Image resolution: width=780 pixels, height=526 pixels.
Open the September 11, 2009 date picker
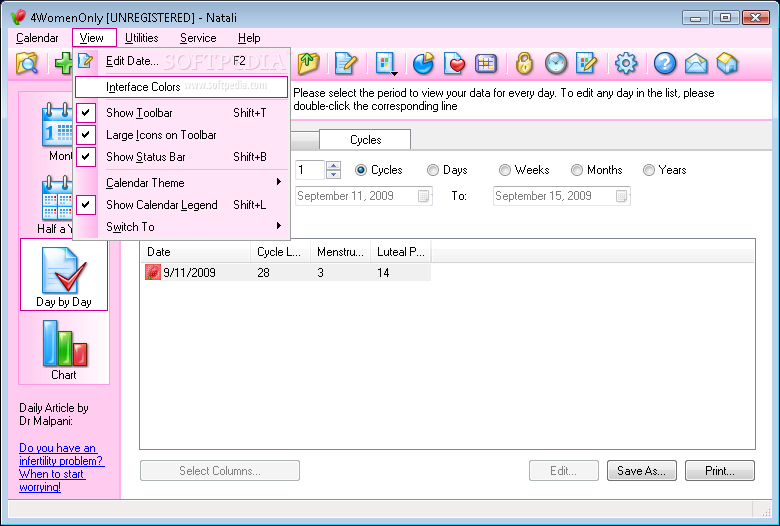point(423,196)
